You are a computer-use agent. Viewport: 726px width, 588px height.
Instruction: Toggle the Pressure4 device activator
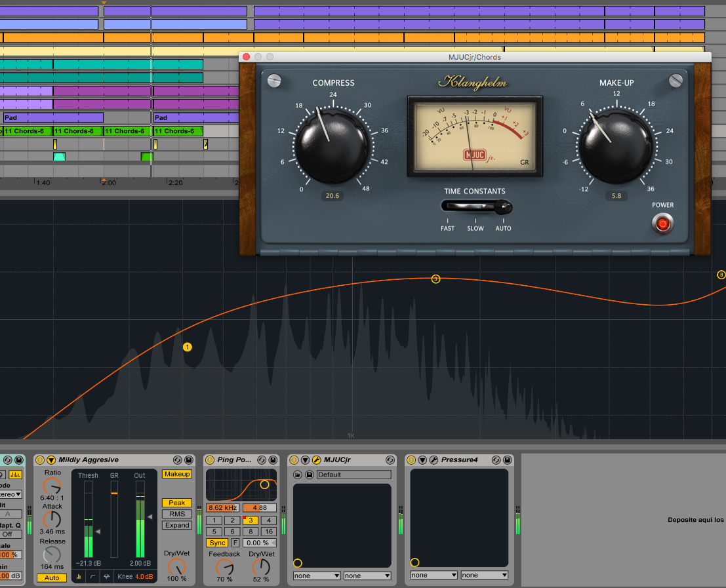tap(411, 460)
